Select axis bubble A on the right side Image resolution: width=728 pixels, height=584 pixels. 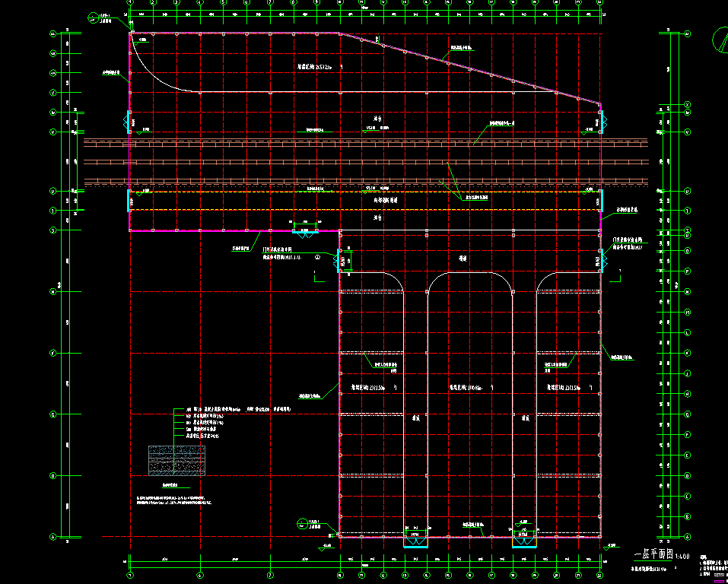pyautogui.click(x=688, y=536)
